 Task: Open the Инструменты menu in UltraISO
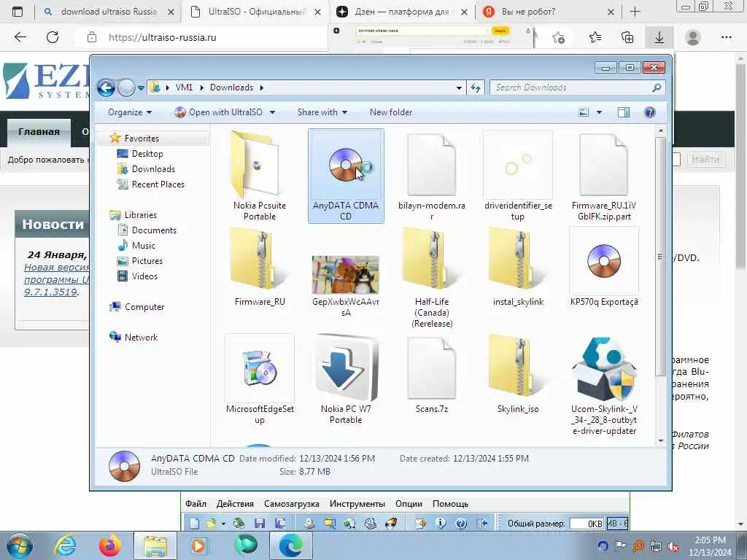point(357,504)
